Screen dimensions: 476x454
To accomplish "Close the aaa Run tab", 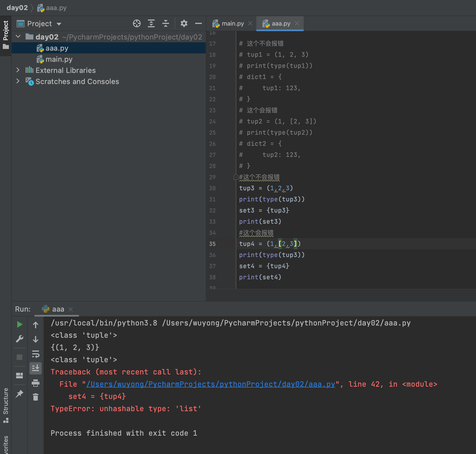I will point(71,309).
